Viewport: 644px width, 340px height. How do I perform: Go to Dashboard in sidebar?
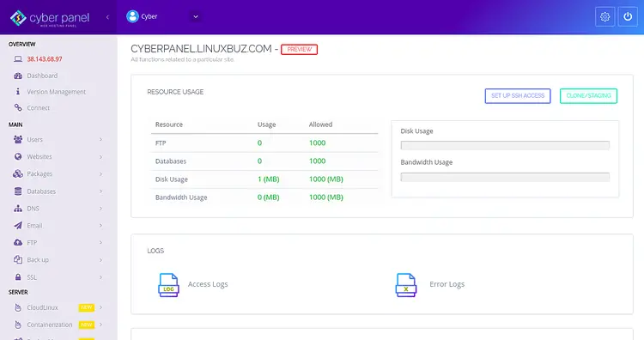(42, 76)
